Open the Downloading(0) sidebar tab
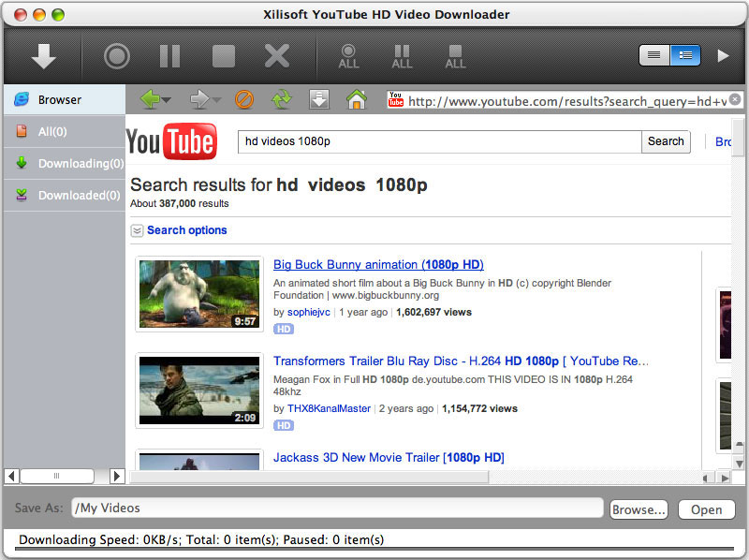Viewport: 749px width, 560px height. (65, 164)
